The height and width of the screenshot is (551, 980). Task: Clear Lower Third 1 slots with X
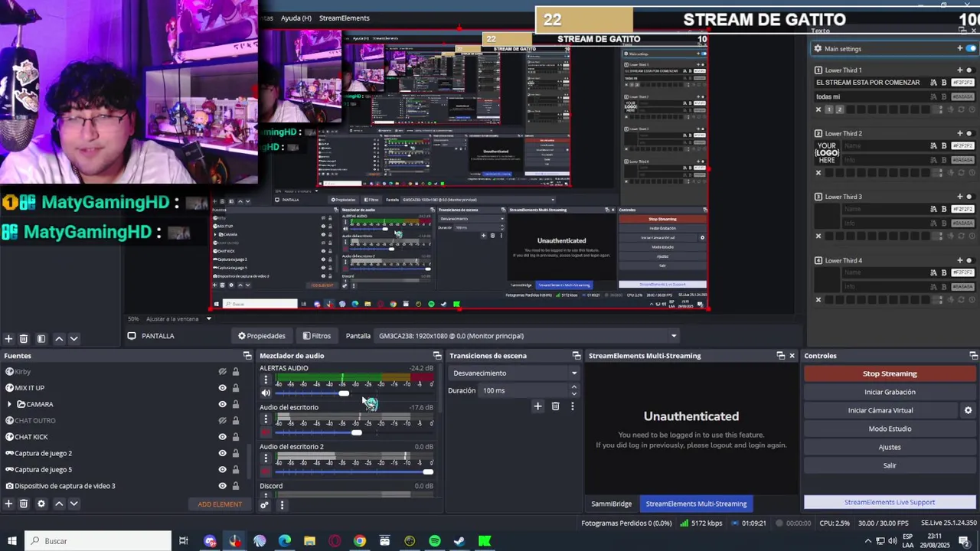818,109
